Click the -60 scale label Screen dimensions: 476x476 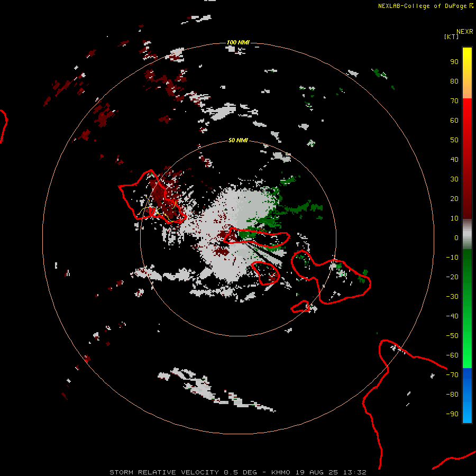tap(452, 355)
